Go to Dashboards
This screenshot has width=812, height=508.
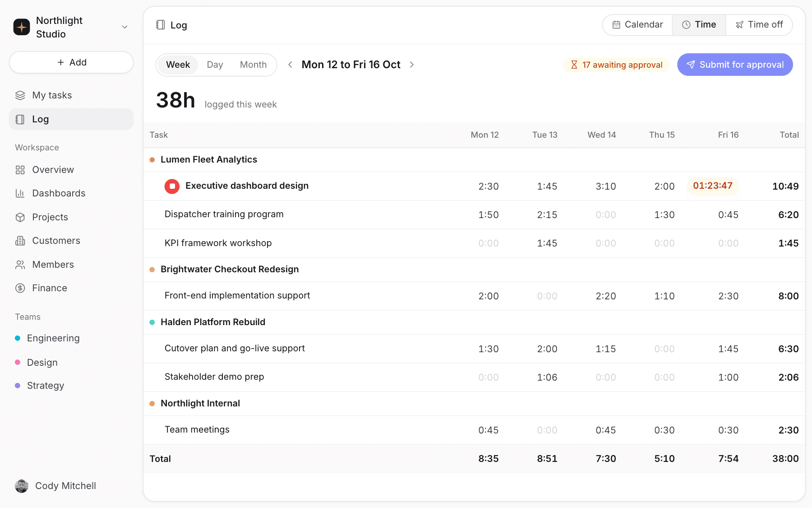(71, 193)
